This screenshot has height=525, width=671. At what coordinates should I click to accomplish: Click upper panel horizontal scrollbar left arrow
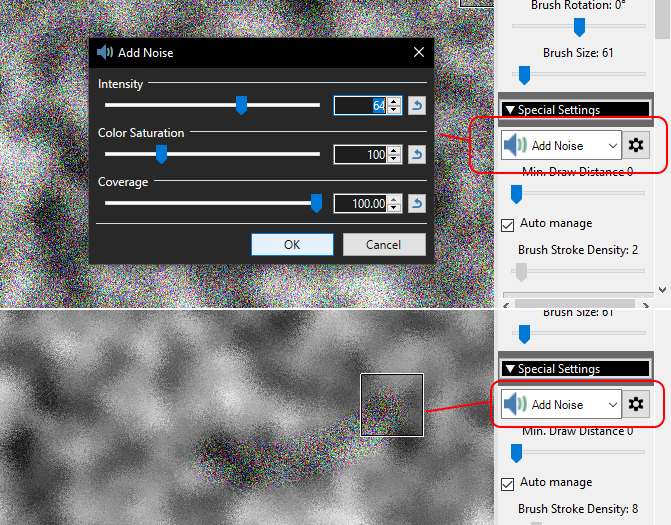click(x=506, y=305)
